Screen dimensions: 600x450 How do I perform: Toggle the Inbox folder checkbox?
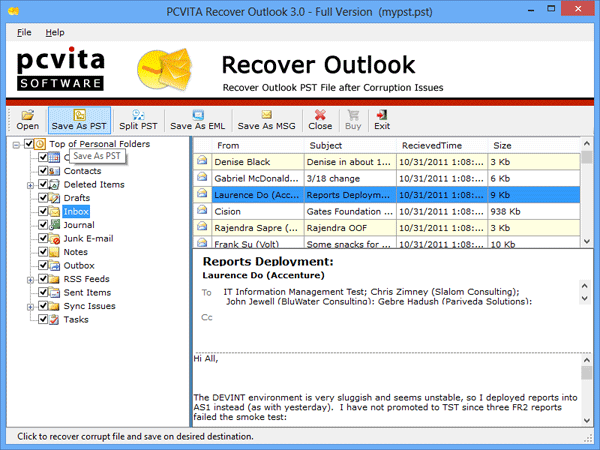[x=43, y=211]
